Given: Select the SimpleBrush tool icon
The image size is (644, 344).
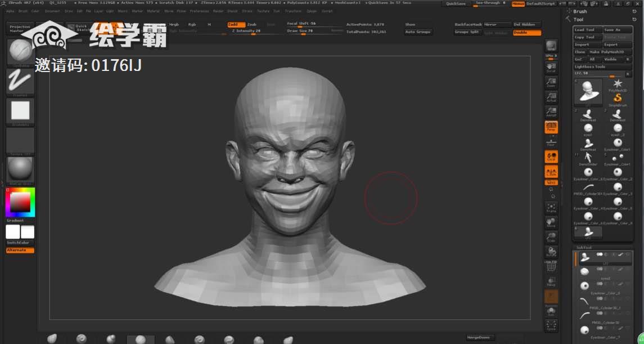Looking at the screenshot, I should 618,100.
